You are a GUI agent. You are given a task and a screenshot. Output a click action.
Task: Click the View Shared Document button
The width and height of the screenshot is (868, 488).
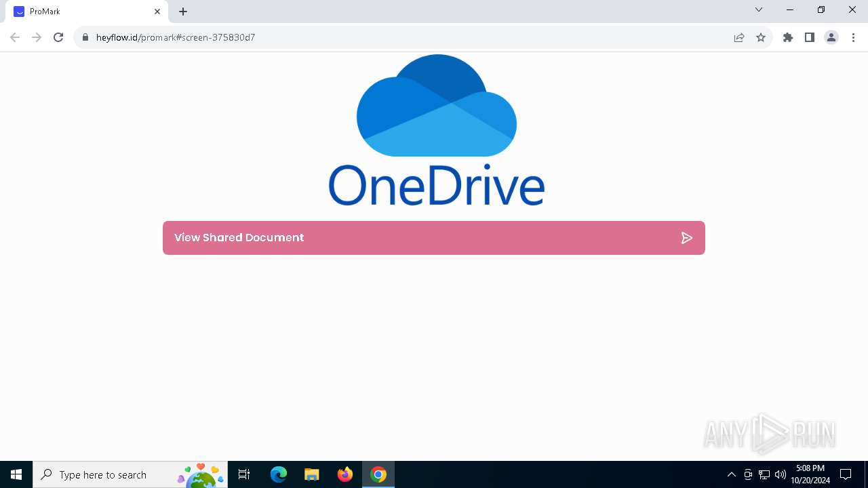(434, 238)
